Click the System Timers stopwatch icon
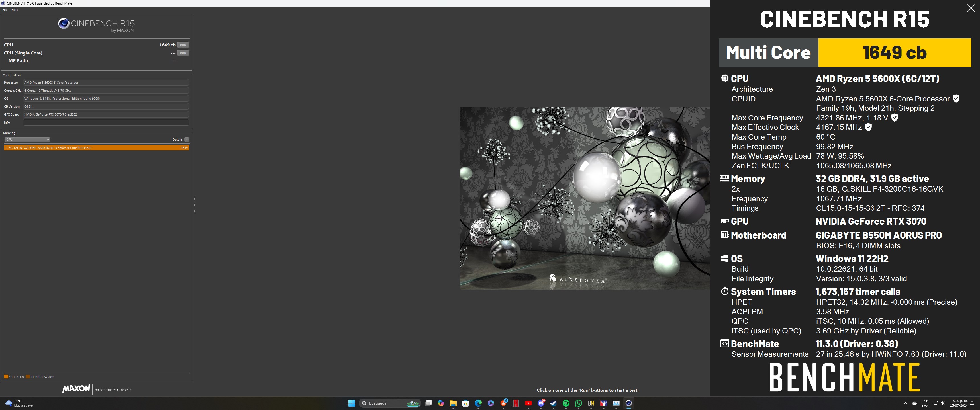 (724, 291)
